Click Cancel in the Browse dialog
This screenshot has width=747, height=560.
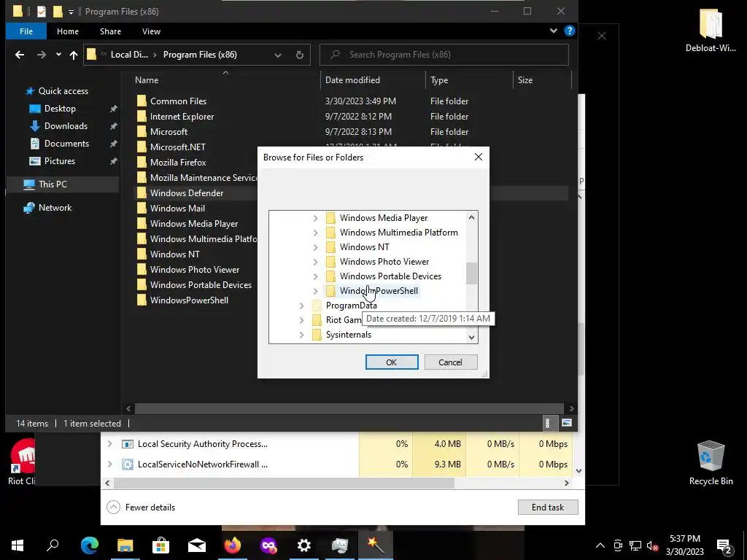pyautogui.click(x=451, y=362)
